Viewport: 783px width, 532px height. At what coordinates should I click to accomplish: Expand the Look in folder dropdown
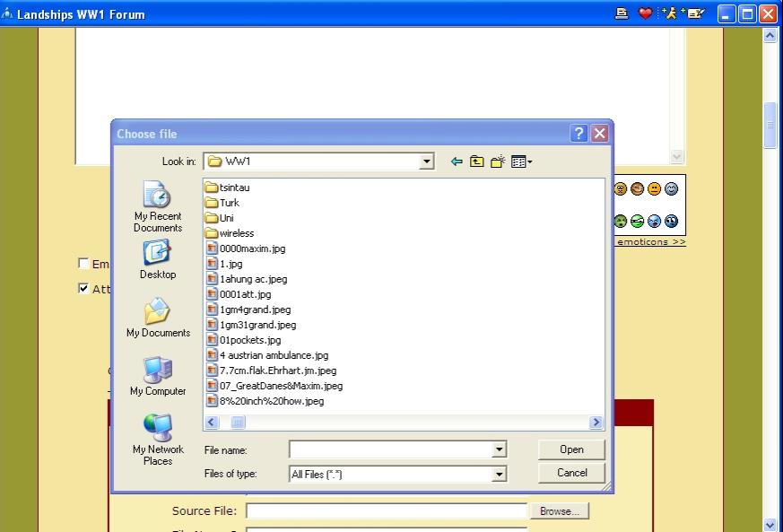427,161
